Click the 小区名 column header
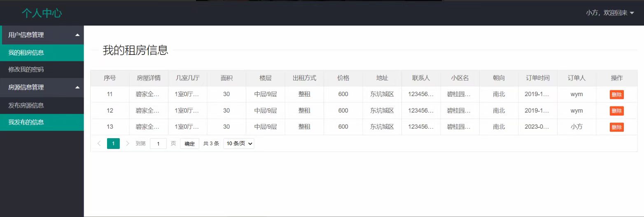This screenshot has height=217, width=644. pos(460,78)
